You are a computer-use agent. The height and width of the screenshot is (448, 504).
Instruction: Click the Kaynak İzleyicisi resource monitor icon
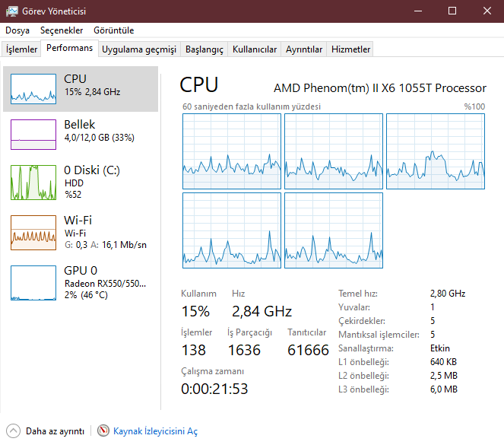tap(103, 431)
